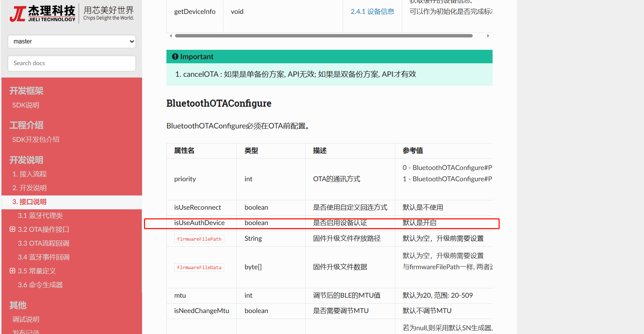644x334 pixels.
Task: Go to 2. 开发说明
Action: pyautogui.click(x=29, y=188)
